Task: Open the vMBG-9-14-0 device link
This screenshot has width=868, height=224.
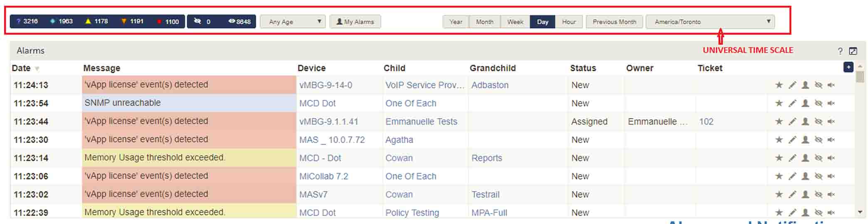Action: point(325,85)
